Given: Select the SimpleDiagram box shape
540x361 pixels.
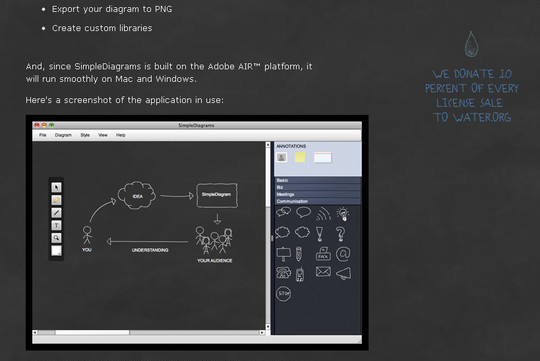Looking at the screenshot, I should click(217, 195).
